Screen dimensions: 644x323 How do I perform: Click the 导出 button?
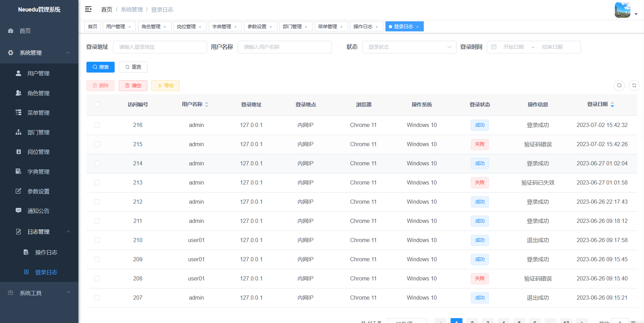coord(166,85)
